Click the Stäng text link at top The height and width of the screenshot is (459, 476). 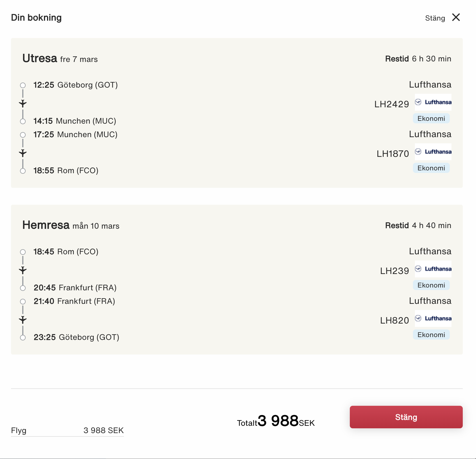pyautogui.click(x=435, y=18)
